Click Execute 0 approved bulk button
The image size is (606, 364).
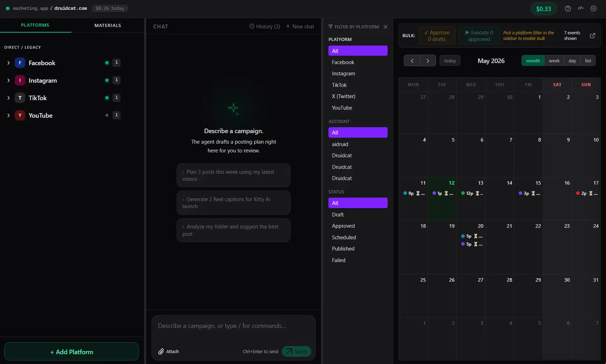(479, 36)
